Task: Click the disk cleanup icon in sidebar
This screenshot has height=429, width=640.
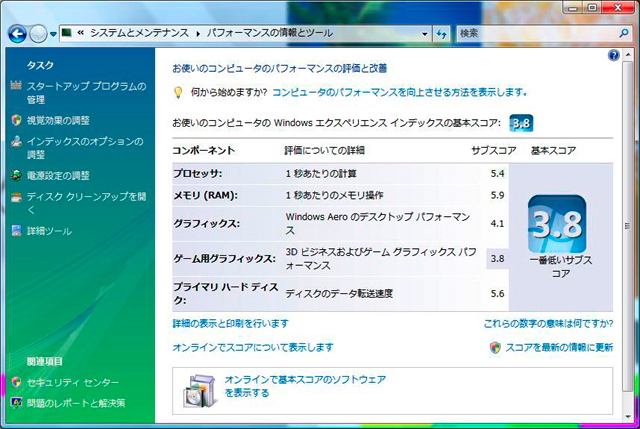Action: 16,198
